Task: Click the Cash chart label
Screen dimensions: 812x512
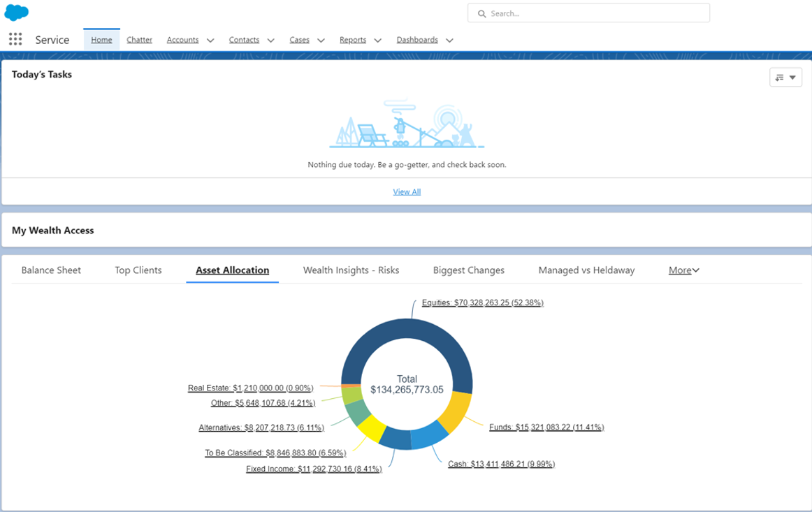Action: click(501, 464)
